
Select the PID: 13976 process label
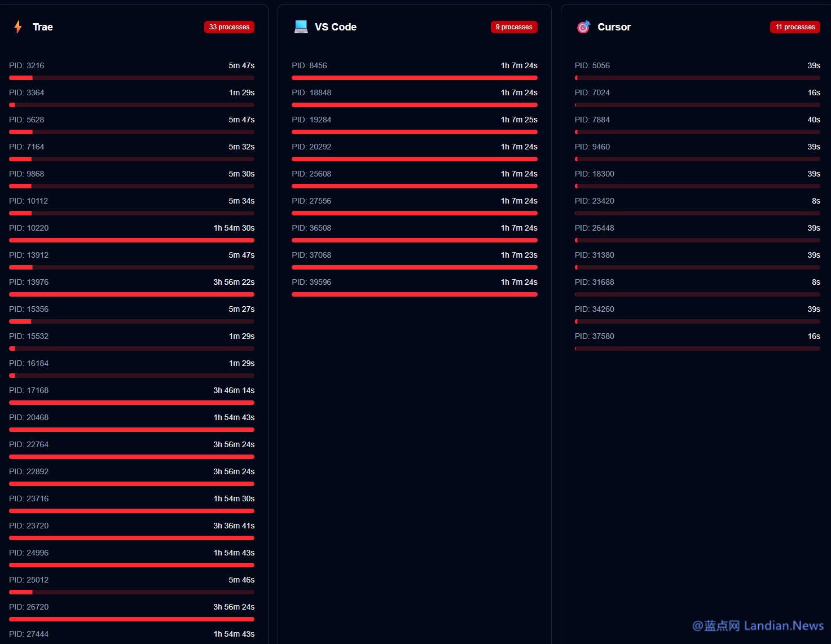[29, 282]
